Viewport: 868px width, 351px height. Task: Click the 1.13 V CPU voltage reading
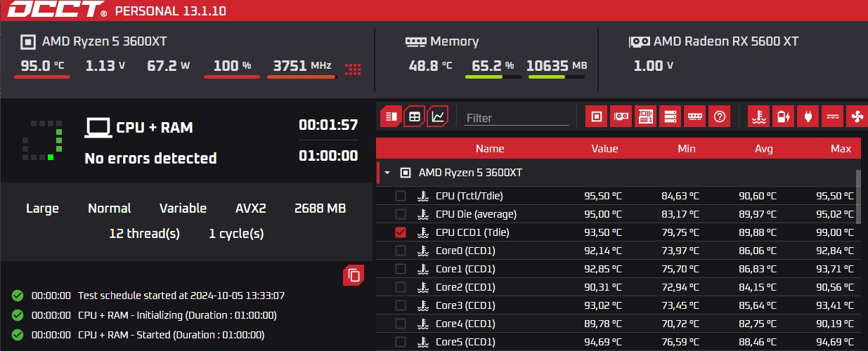click(x=105, y=66)
